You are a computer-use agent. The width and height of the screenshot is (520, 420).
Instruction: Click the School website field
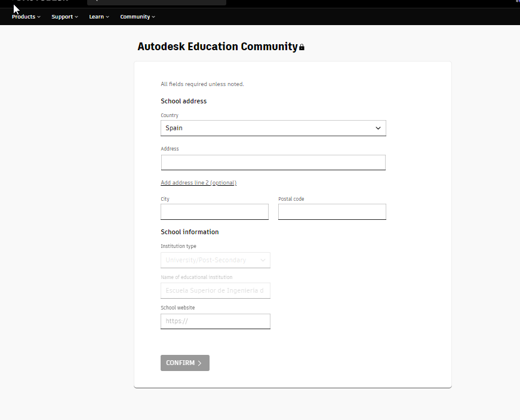pos(215,321)
